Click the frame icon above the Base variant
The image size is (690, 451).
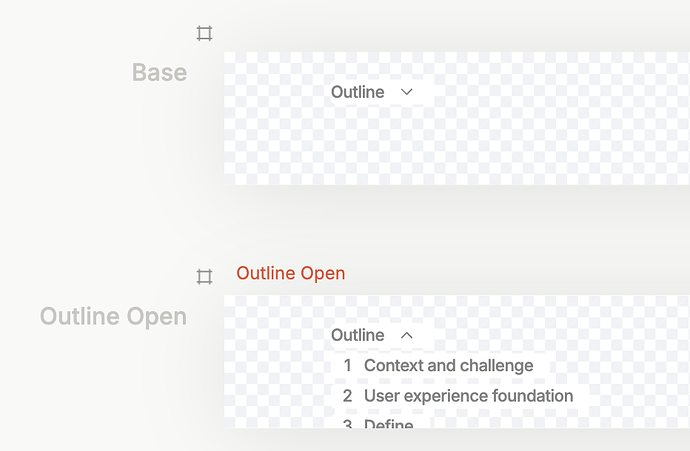click(x=204, y=34)
